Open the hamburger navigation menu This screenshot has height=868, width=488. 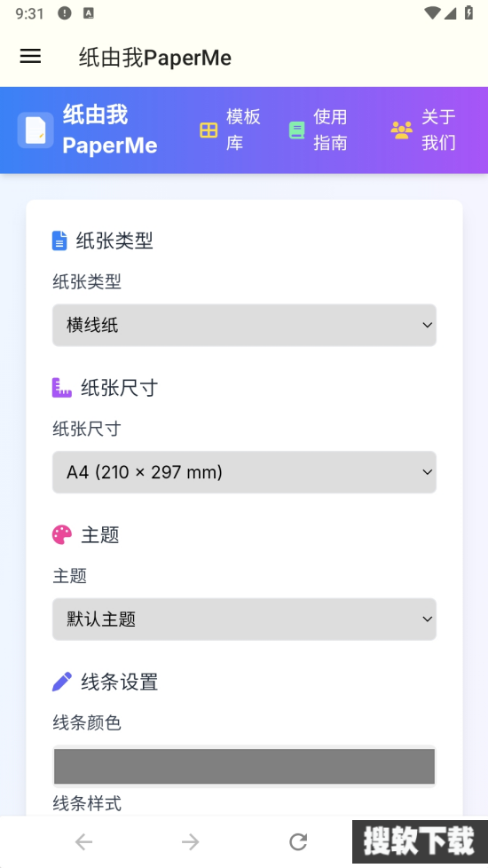[x=30, y=56]
